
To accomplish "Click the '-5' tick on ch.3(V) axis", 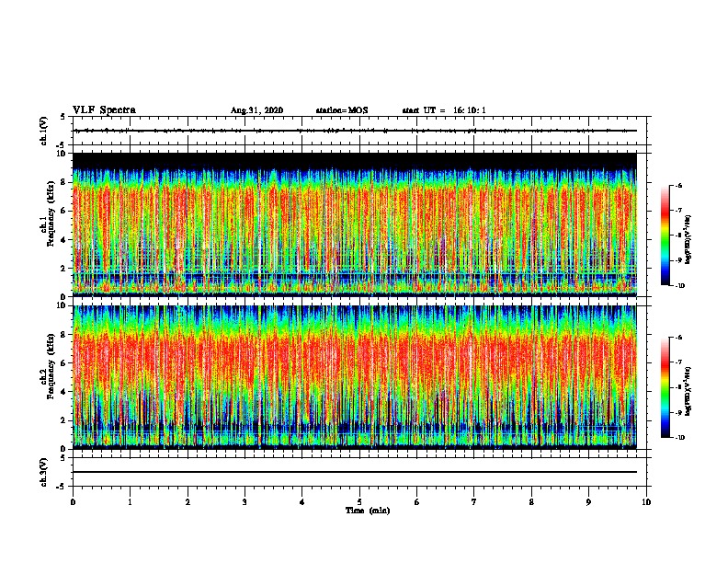I will (x=62, y=487).
